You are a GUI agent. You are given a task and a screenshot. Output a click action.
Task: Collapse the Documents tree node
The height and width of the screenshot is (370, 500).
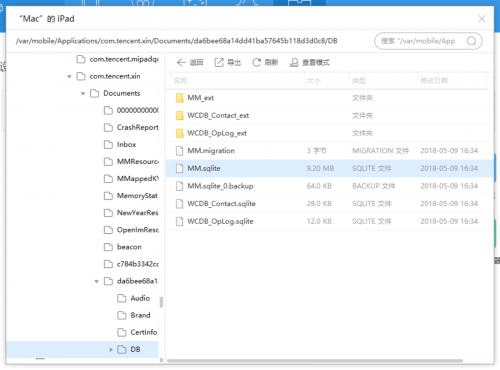coord(83,94)
